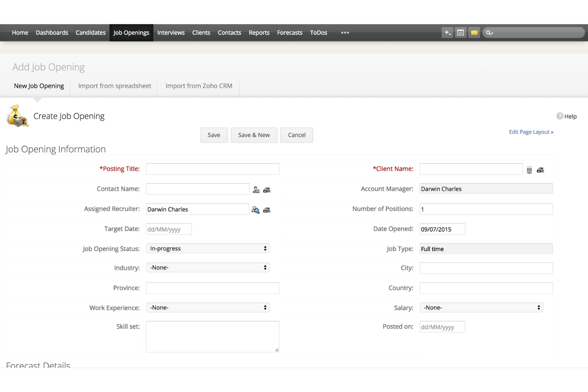Open the Edit Page Layout link

point(531,131)
